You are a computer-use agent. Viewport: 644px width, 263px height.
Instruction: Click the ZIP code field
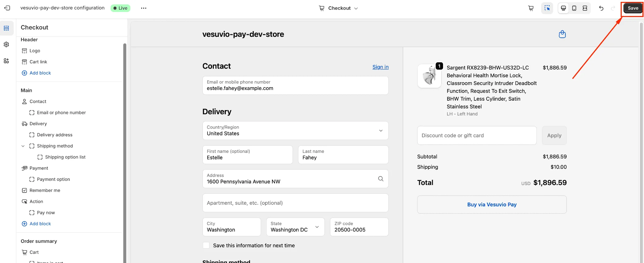click(359, 227)
